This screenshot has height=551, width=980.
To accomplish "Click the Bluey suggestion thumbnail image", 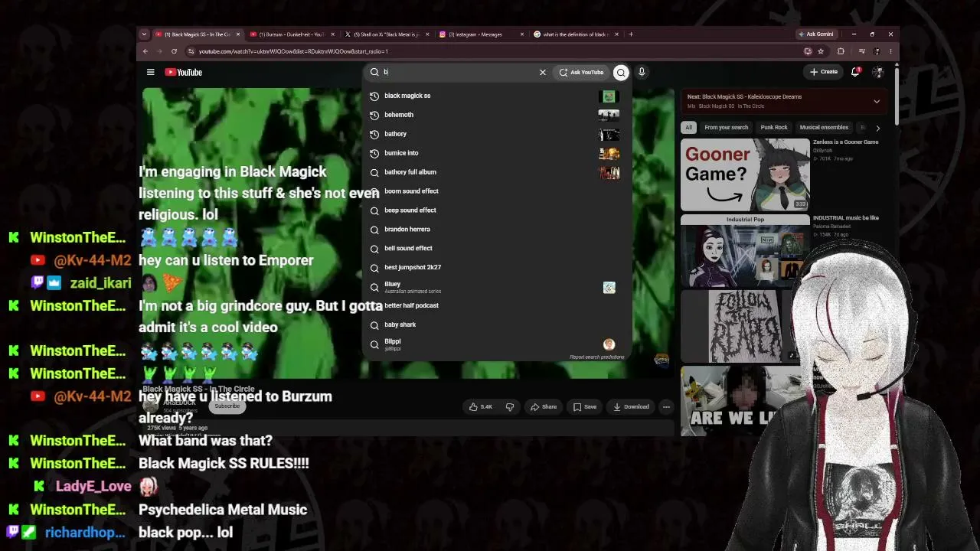I will (x=609, y=288).
